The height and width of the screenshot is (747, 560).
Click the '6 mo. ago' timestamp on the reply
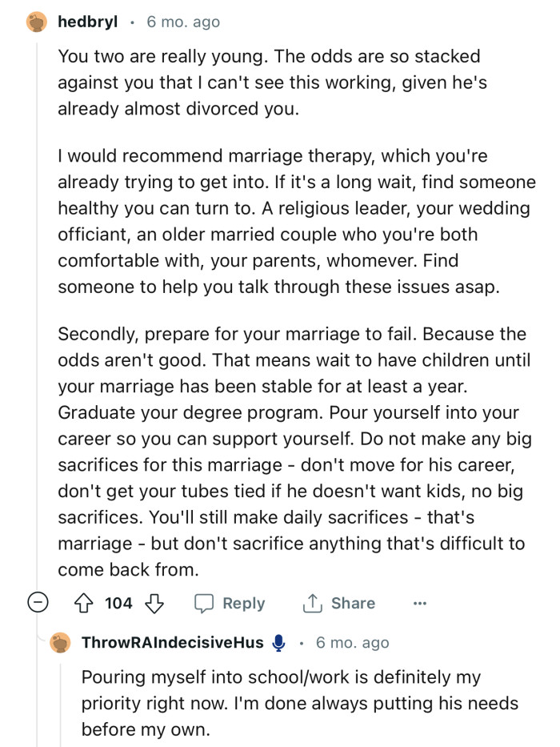pyautogui.click(x=352, y=642)
